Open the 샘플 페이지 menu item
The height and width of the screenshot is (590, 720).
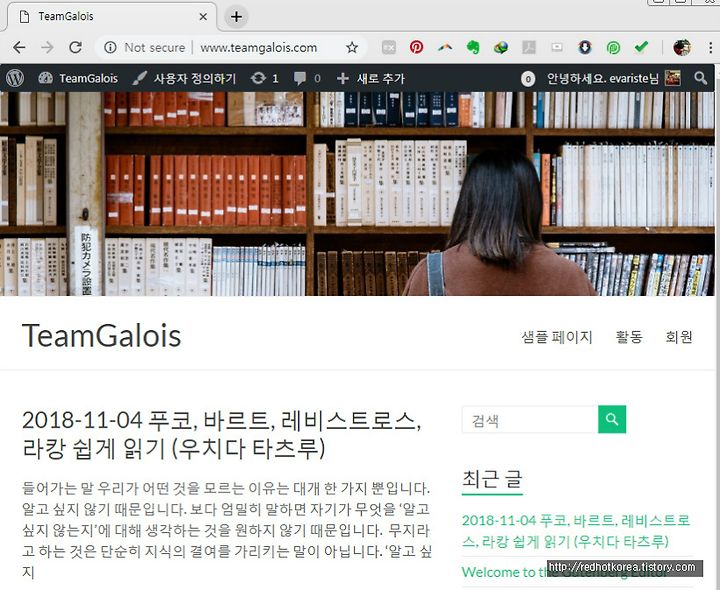(x=557, y=337)
